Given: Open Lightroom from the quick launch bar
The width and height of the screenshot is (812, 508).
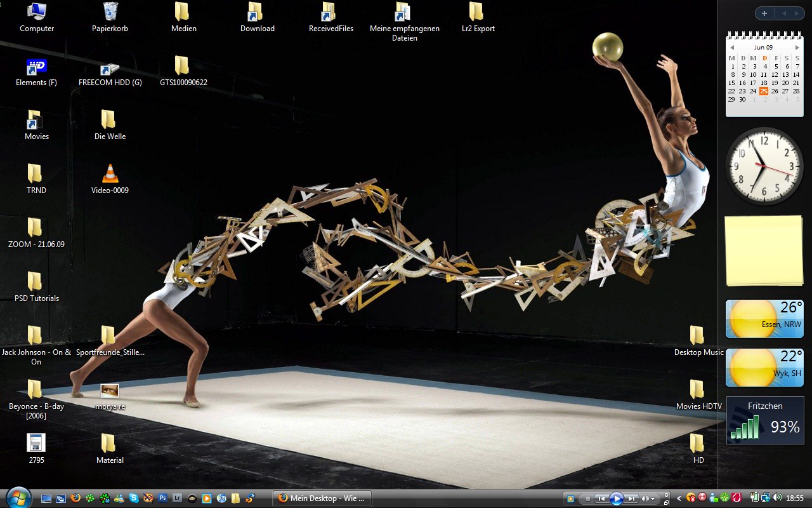Looking at the screenshot, I should [178, 498].
